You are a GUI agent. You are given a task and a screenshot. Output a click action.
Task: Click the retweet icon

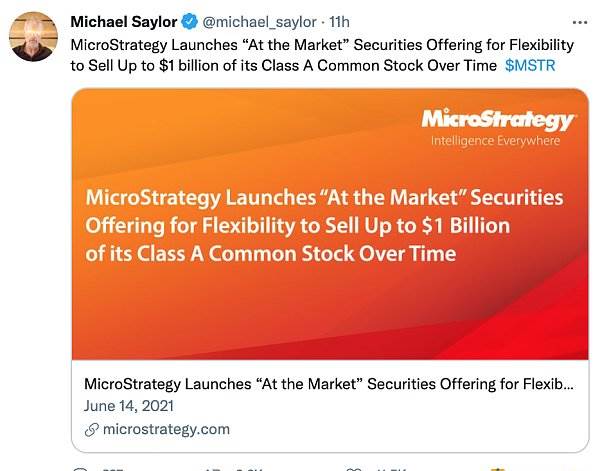pos(211,469)
